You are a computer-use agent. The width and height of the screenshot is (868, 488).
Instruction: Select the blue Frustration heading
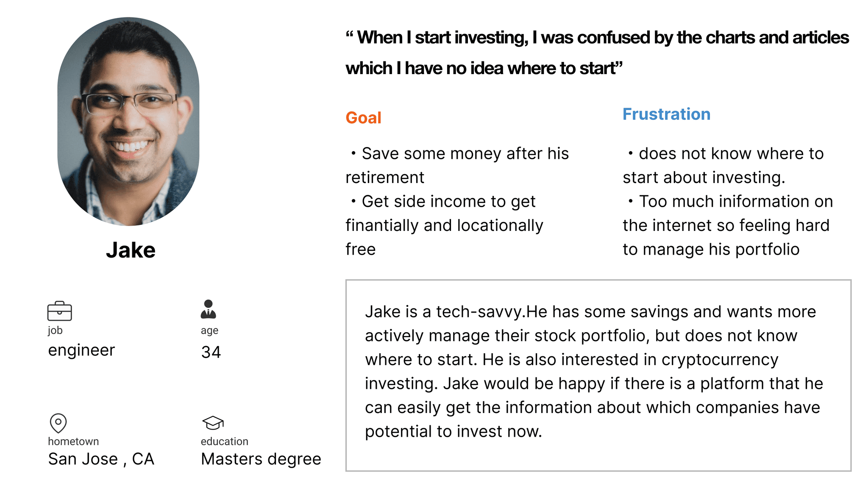point(666,114)
